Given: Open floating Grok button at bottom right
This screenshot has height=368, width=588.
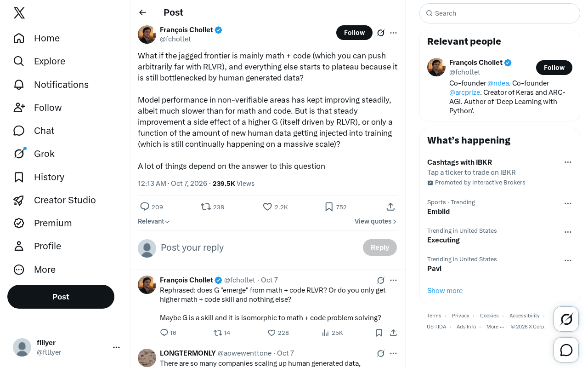Looking at the screenshot, I should (x=566, y=319).
